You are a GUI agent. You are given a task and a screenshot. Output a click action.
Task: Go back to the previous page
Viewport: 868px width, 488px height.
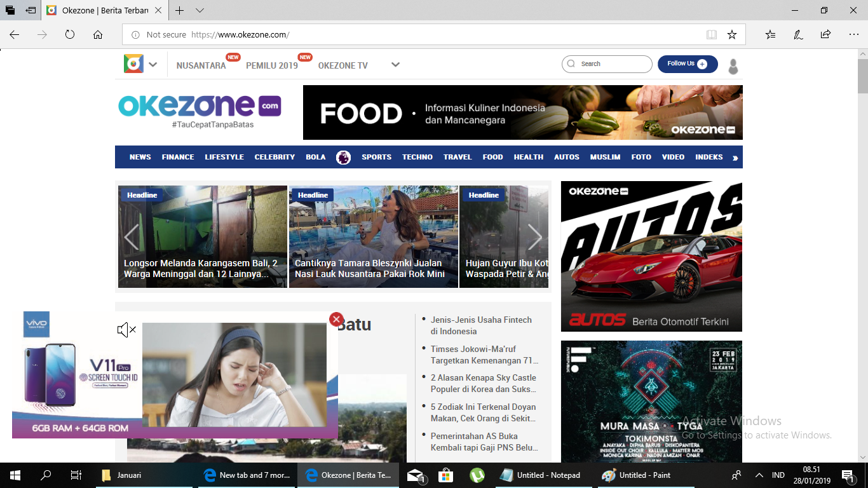pyautogui.click(x=15, y=35)
